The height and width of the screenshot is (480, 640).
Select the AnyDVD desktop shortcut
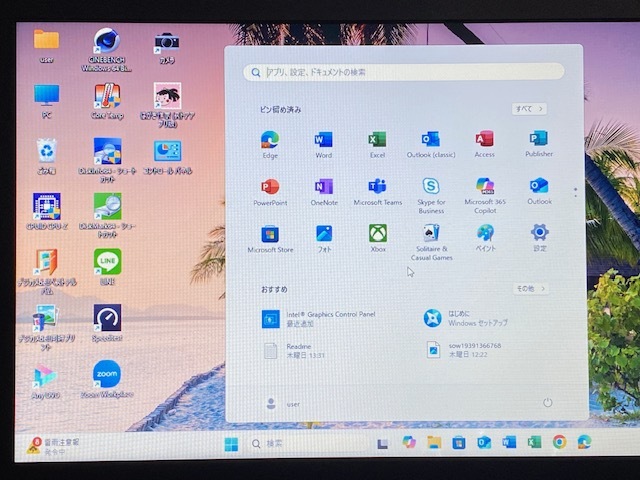point(46,382)
